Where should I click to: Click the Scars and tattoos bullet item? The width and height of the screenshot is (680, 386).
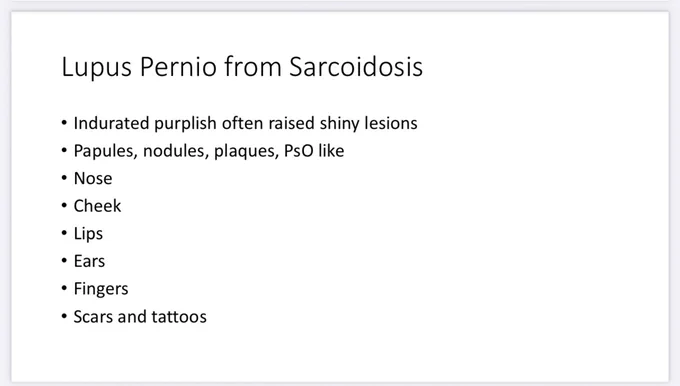click(140, 317)
